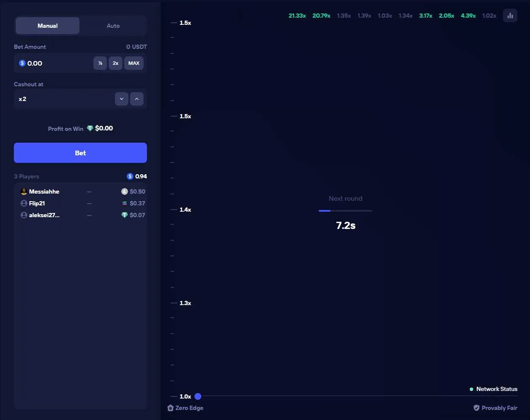Select player name Messiahhe in list
Viewport: 530px width, 420px height.
coord(44,191)
